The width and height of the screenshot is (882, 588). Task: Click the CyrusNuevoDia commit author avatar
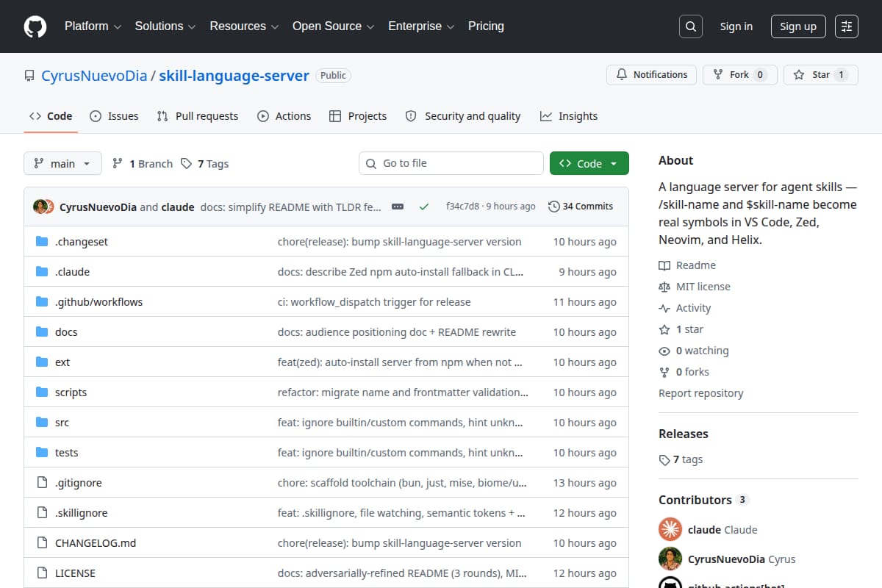coord(40,207)
